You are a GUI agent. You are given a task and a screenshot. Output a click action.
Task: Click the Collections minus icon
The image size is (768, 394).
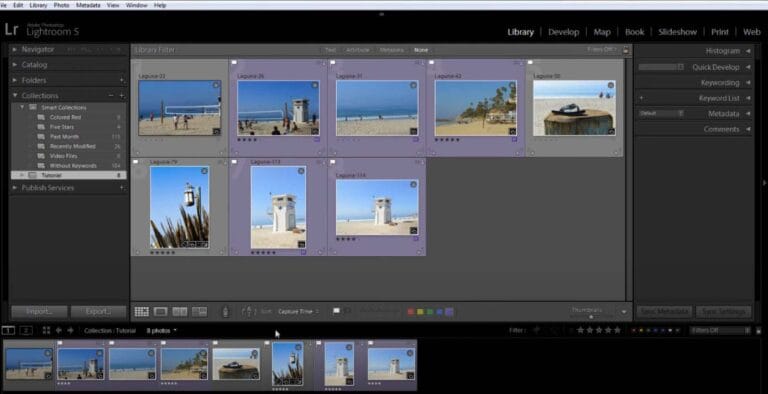(111, 96)
